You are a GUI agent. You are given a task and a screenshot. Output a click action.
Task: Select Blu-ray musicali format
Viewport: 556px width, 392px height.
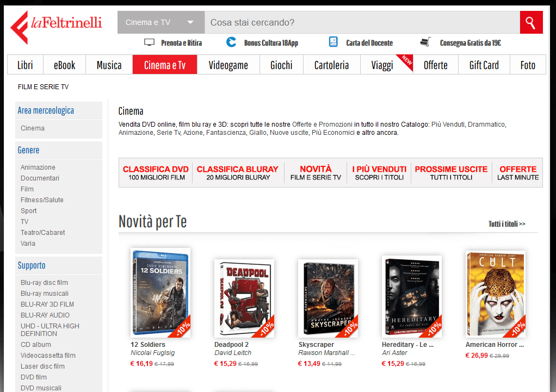pos(44,294)
